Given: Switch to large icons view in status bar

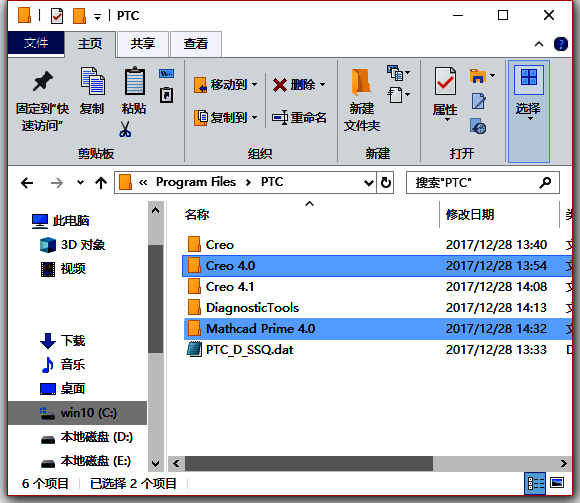Looking at the screenshot, I should 557,483.
